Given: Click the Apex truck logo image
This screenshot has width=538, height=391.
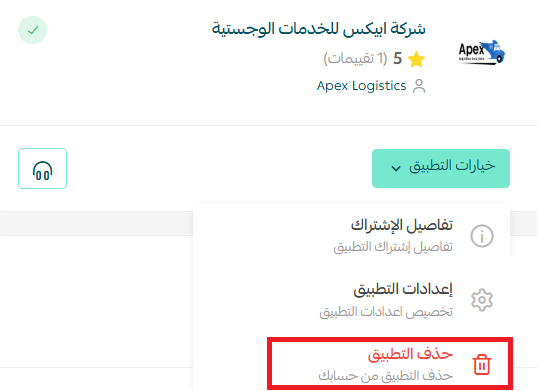Looking at the screenshot, I should 482,52.
